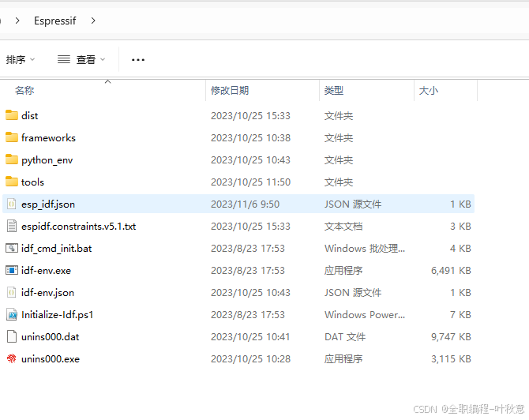
Task: Click the size value 4 KB
Action: (x=460, y=249)
